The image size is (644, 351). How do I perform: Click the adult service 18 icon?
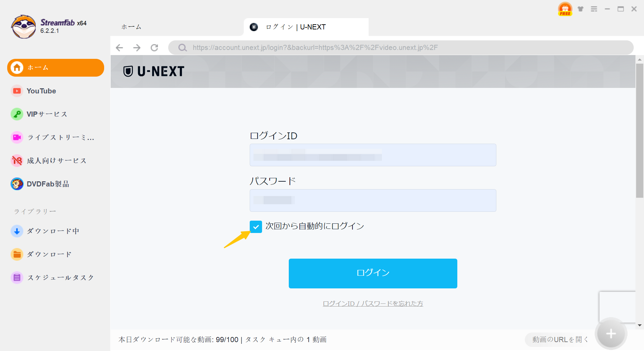coord(17,161)
